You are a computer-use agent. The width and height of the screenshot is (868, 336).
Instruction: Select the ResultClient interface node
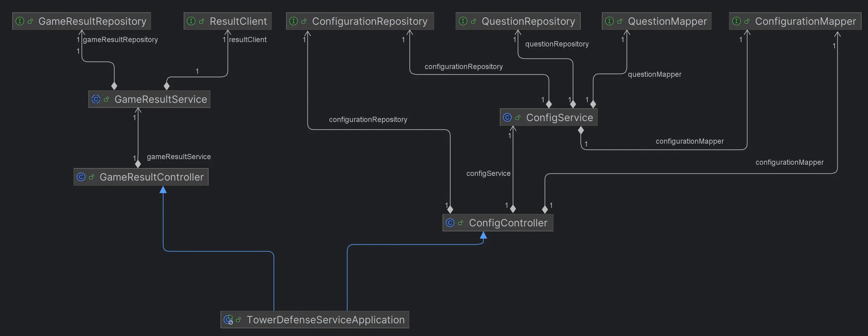pos(227,21)
